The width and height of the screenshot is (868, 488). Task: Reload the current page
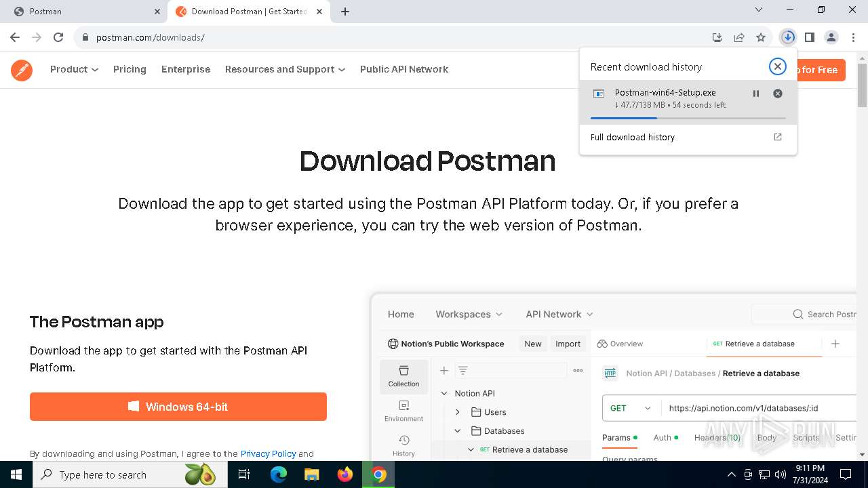coord(58,37)
